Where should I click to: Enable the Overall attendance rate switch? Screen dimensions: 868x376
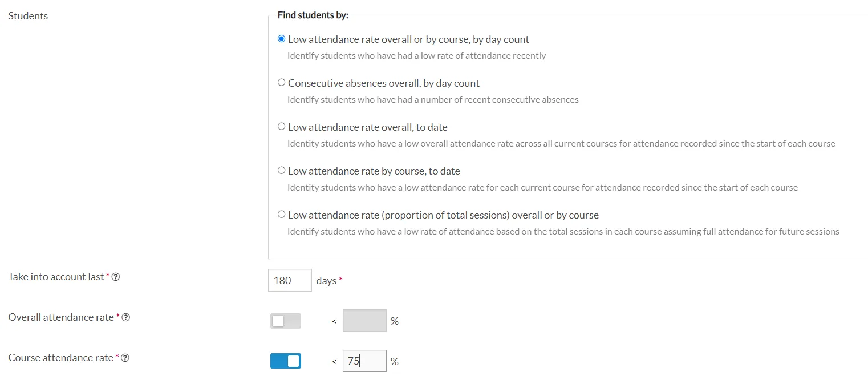pyautogui.click(x=286, y=321)
